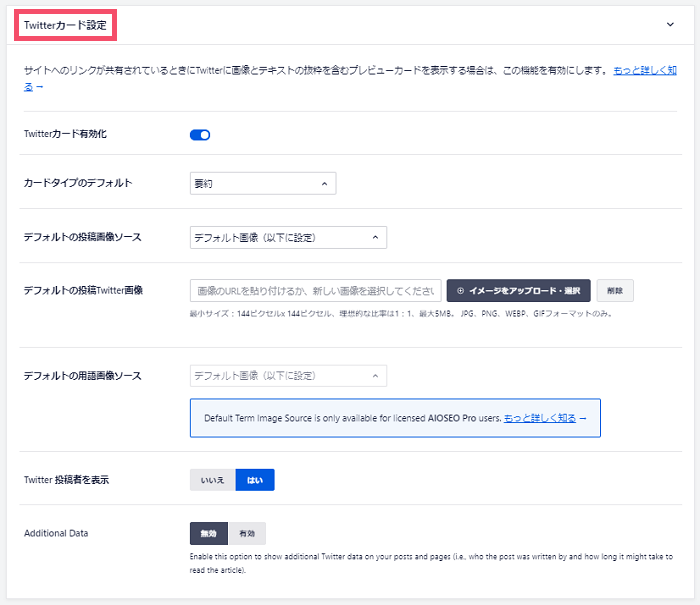Viewport: 700px width, 605px height.
Task: Open the カードタイプのデフォルト dropdown
Action: pos(263,184)
